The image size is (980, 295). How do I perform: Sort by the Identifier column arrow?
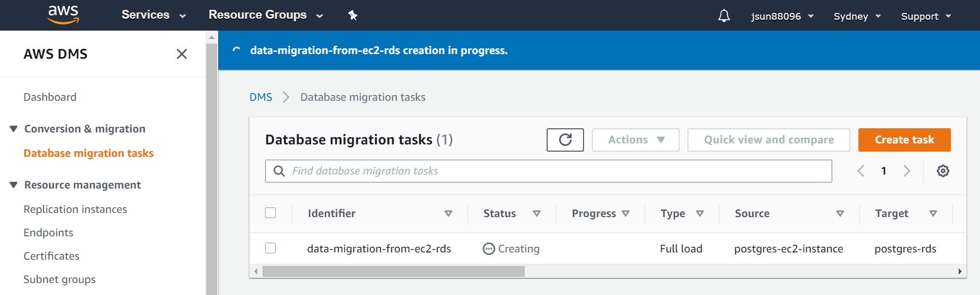coord(448,213)
